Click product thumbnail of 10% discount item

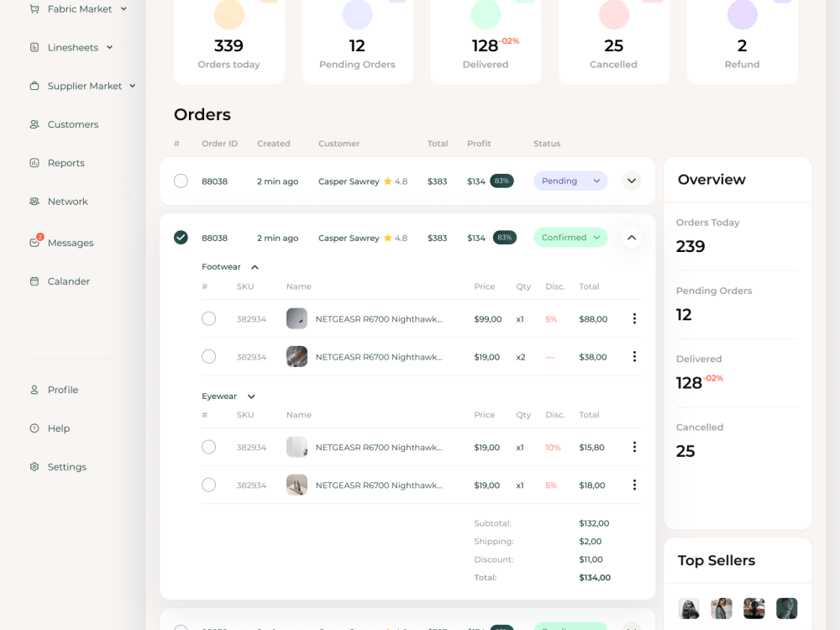[x=297, y=448]
